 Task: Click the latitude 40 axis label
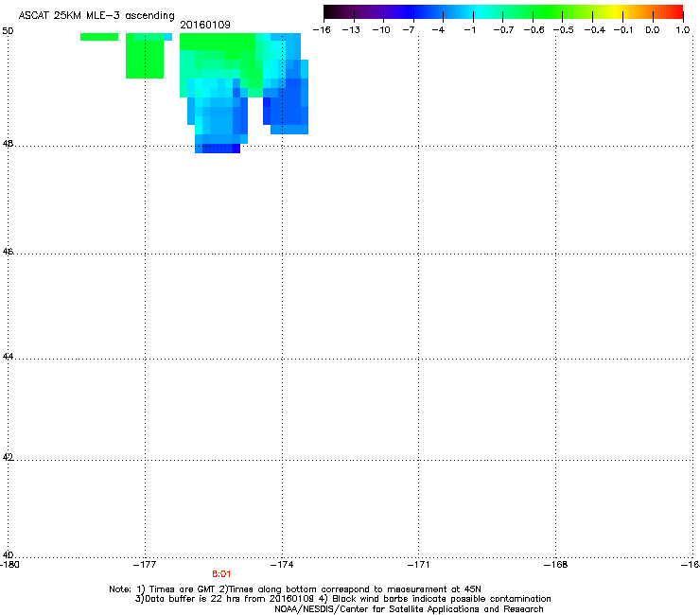point(8,554)
